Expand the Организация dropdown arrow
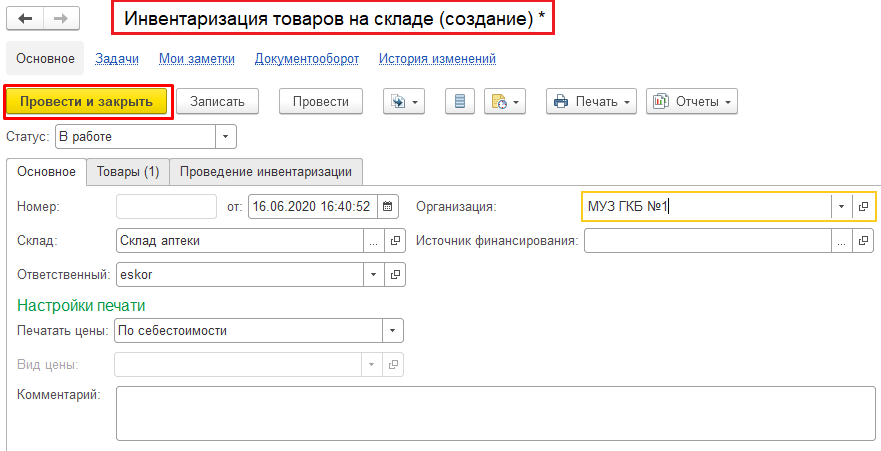Viewport: 881px width, 451px height. coord(842,207)
